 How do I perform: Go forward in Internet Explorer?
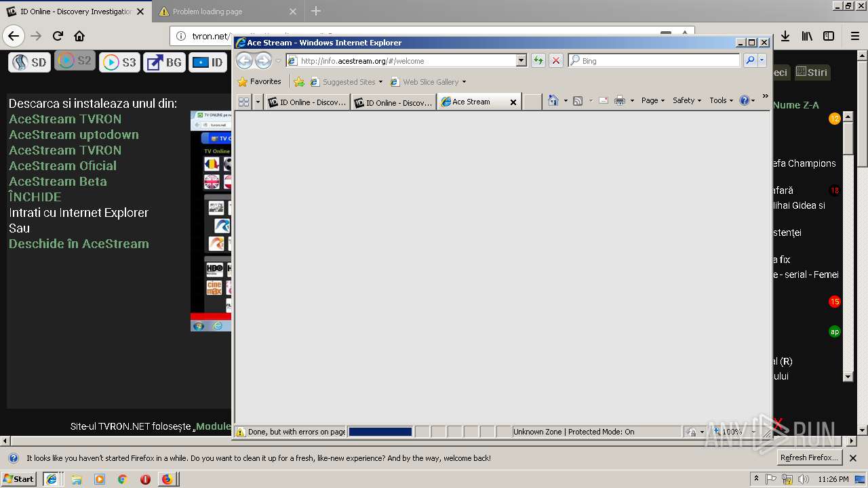263,60
